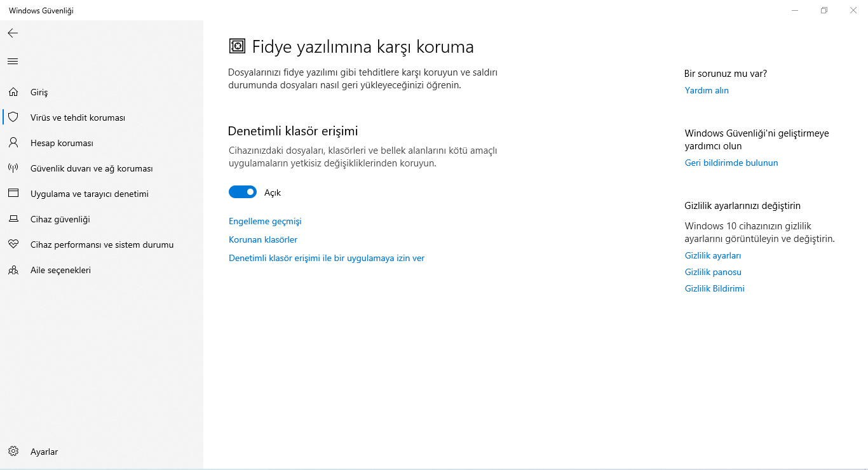Click the Giriş home icon
868x470 pixels.
(x=13, y=92)
